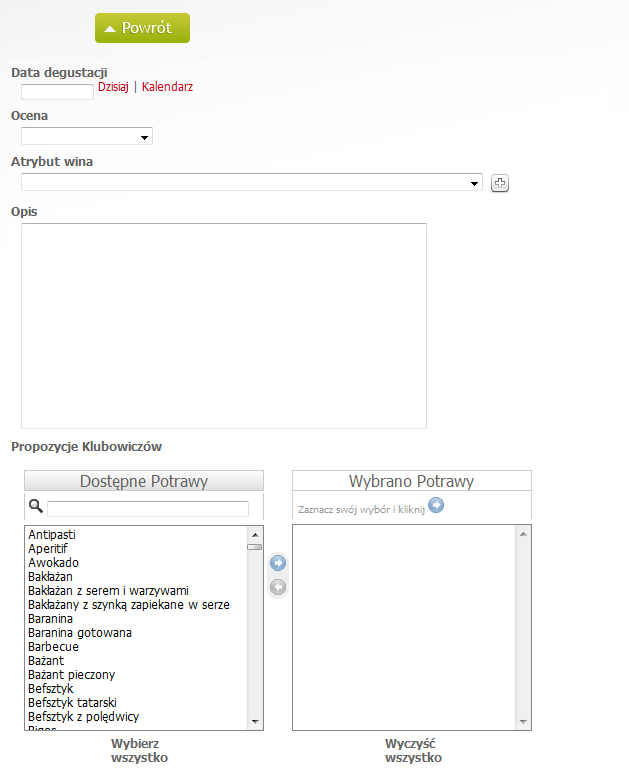Click Wyczyść wszystko to clear selection
Viewport: 629px width, 773px height.
click(x=413, y=750)
